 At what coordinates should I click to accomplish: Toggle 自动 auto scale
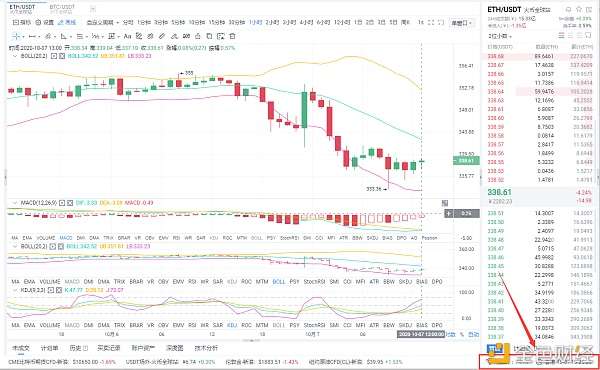tap(474, 334)
